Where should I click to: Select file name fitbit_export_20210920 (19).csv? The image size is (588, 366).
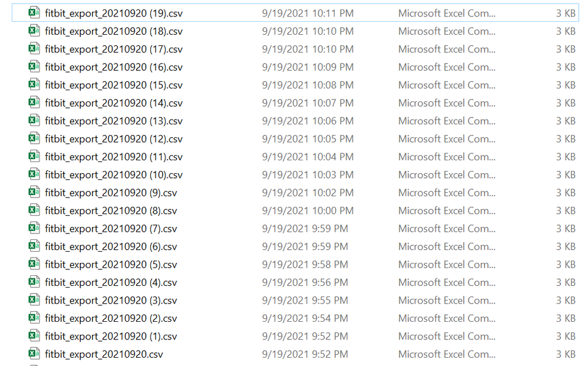coord(114,14)
